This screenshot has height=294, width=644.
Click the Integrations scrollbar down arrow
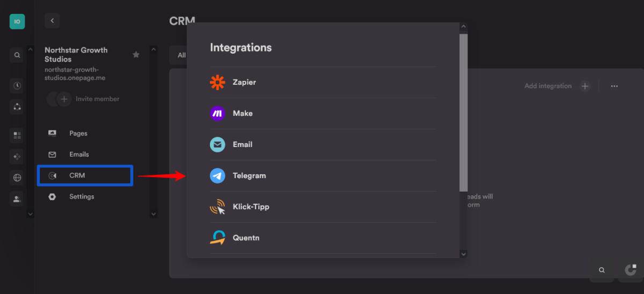(464, 254)
